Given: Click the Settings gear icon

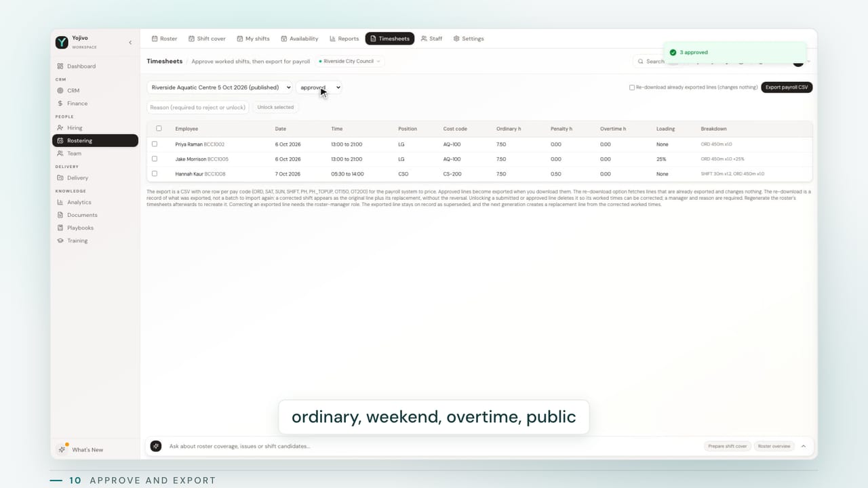Looking at the screenshot, I should [456, 39].
